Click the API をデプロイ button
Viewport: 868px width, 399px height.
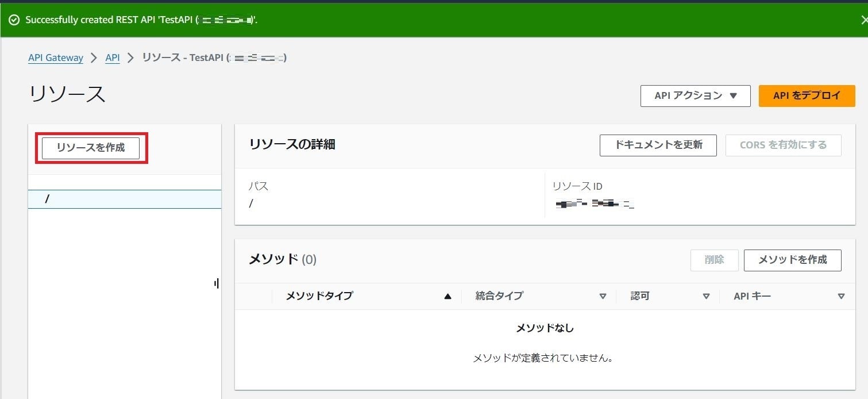pyautogui.click(x=807, y=96)
